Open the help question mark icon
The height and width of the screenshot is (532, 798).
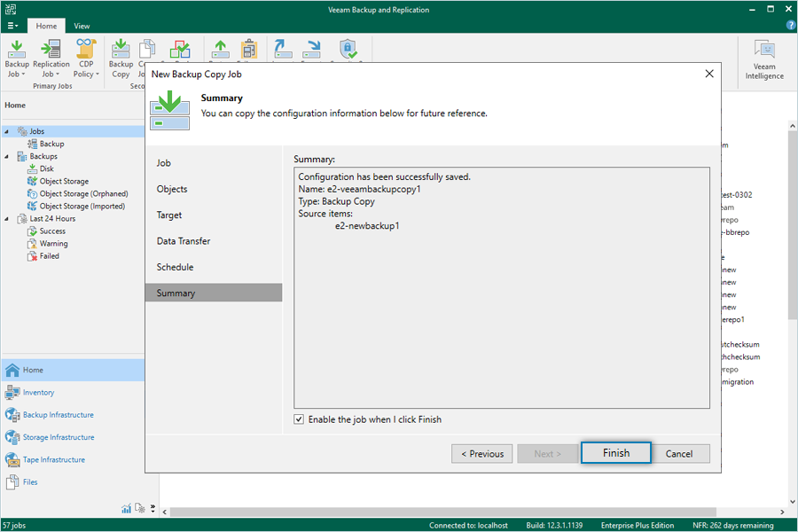[x=790, y=26]
